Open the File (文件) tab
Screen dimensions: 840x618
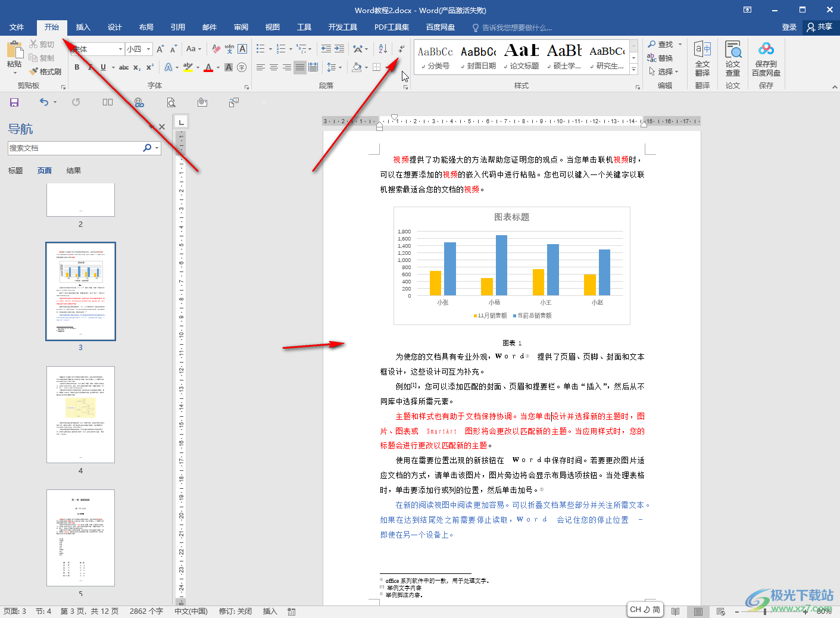(17, 27)
